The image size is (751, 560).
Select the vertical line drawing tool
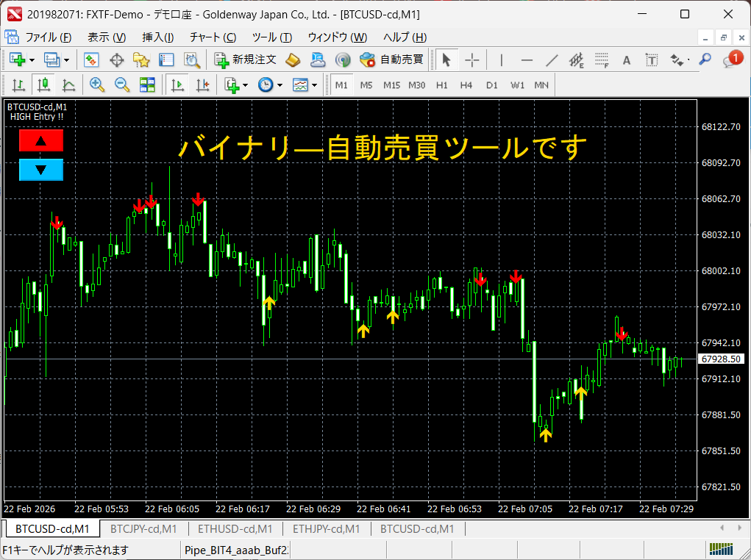point(502,60)
